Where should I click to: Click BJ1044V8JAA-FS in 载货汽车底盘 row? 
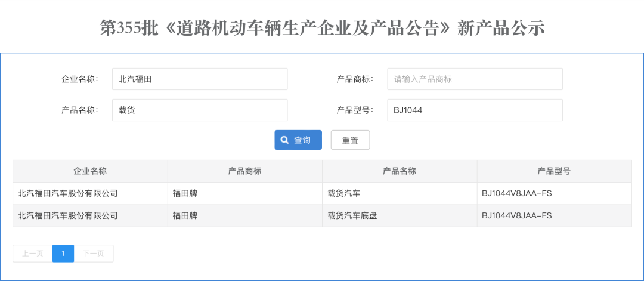[516, 216]
